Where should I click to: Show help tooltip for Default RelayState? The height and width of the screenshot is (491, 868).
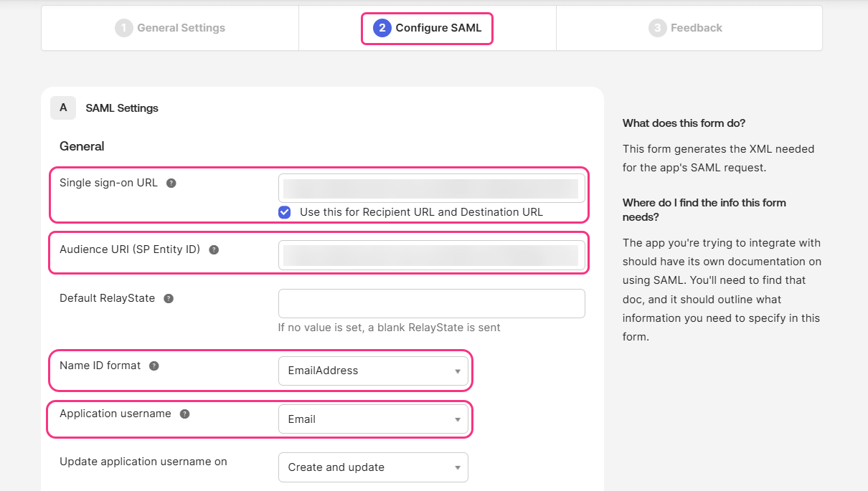(169, 298)
